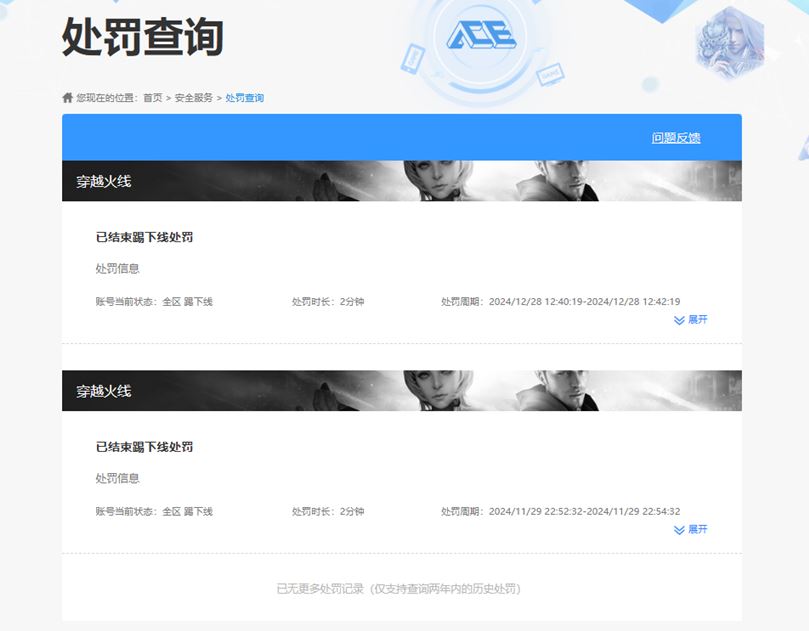Open 首页 breadcrumb link
The height and width of the screenshot is (631, 809).
pyautogui.click(x=153, y=98)
